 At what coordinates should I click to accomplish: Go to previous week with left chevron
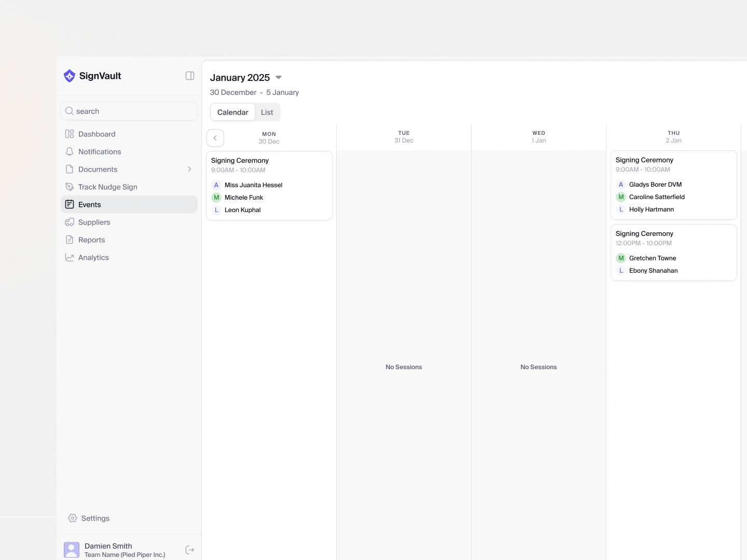point(215,138)
